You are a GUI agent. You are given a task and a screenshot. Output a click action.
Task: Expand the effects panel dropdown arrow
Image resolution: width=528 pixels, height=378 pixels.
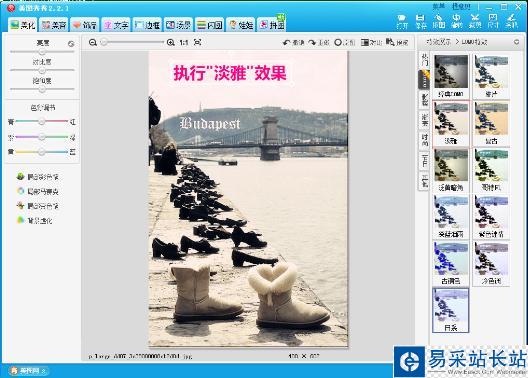tap(517, 42)
